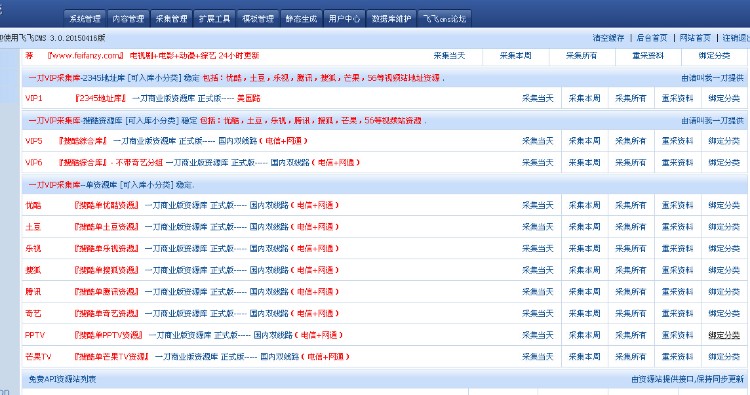Image resolution: width=750 pixels, height=395 pixels.
Task: Click the 乐视 row label
Action: point(33,248)
